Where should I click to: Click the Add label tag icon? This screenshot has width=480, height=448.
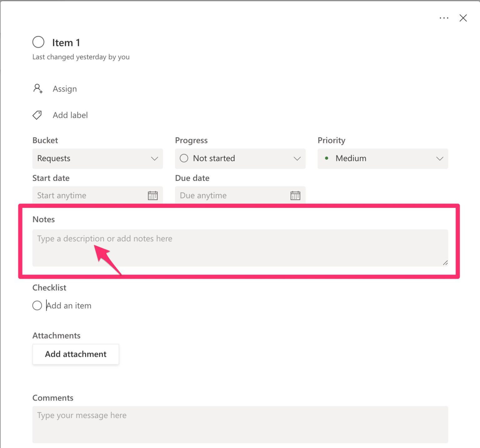click(x=37, y=115)
